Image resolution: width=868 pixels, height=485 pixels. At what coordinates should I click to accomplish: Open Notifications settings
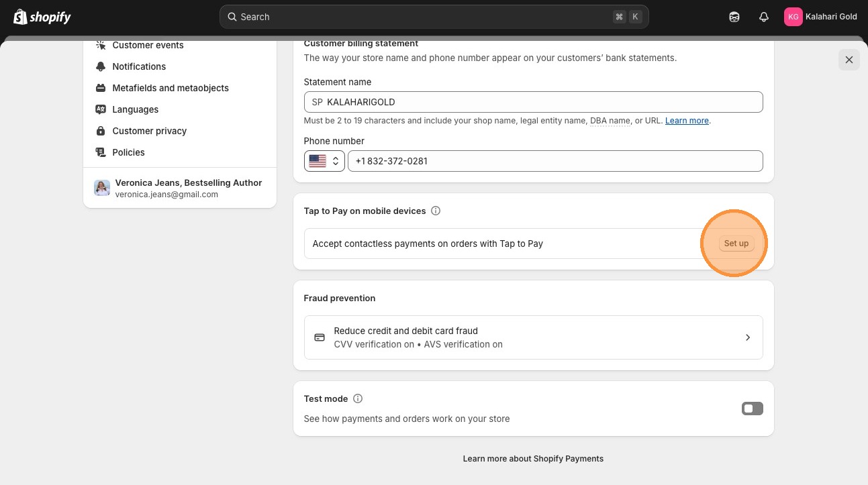coord(139,66)
